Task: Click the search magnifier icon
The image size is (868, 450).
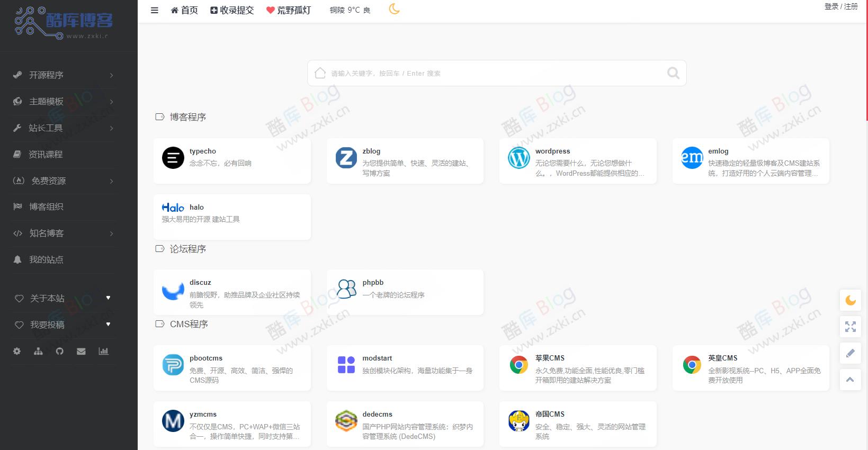Action: pyautogui.click(x=673, y=73)
